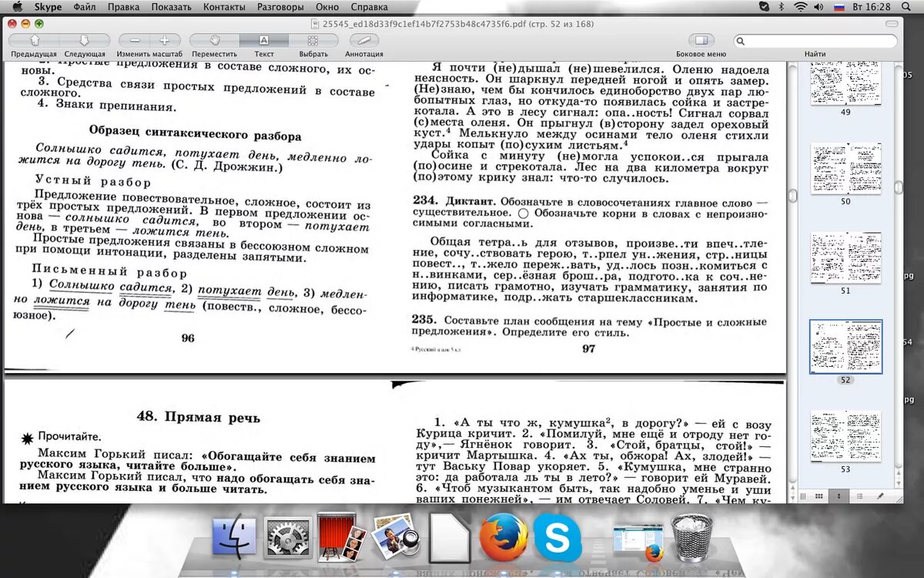This screenshot has width=924, height=578.
Task: Open the Файл menu
Action: pos(85,7)
